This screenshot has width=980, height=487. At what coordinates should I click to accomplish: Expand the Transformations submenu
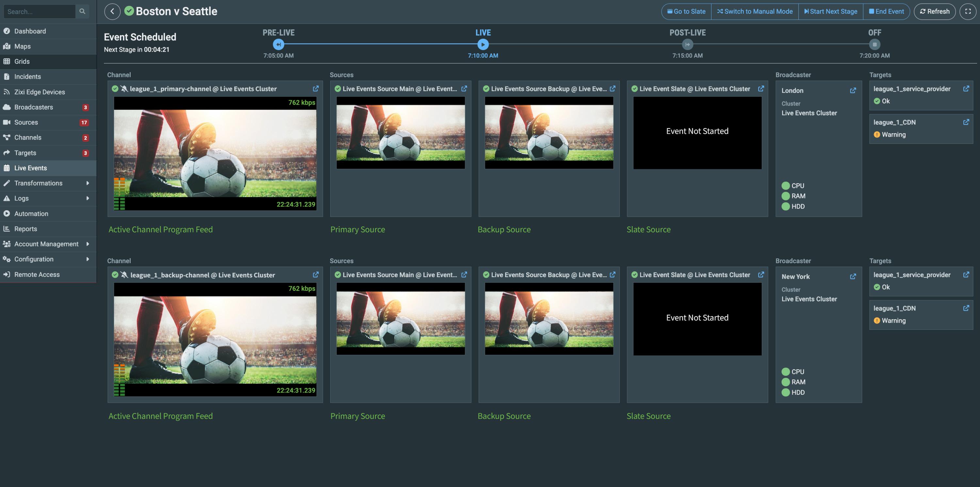(x=88, y=183)
